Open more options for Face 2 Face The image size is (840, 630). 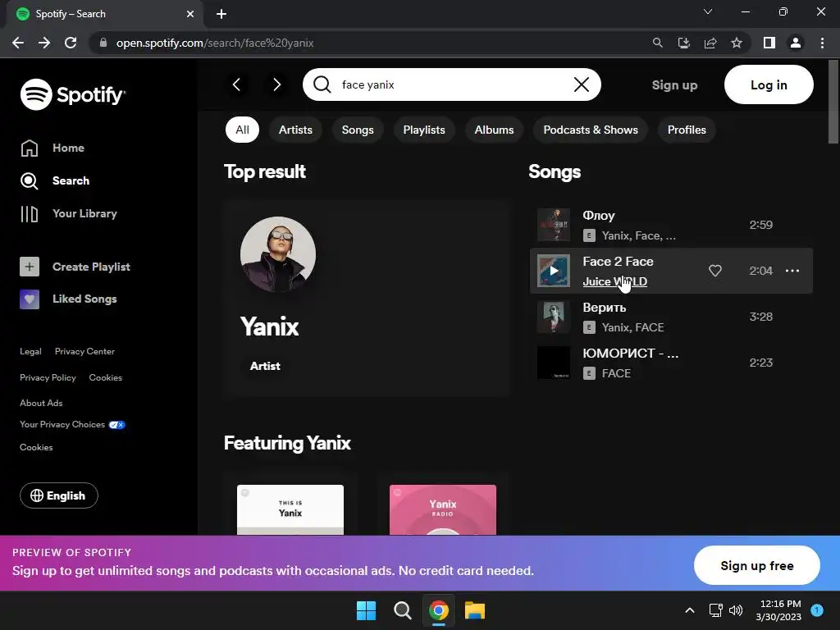(792, 271)
